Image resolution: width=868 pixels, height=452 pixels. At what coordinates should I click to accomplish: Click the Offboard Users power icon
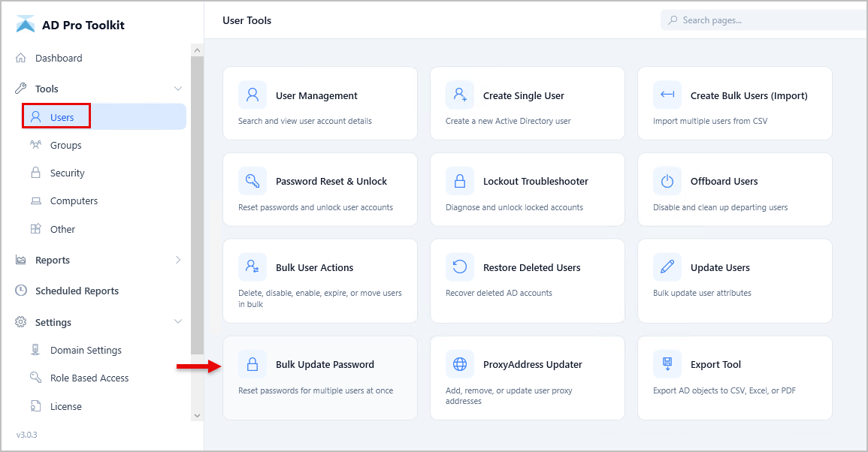click(x=667, y=180)
